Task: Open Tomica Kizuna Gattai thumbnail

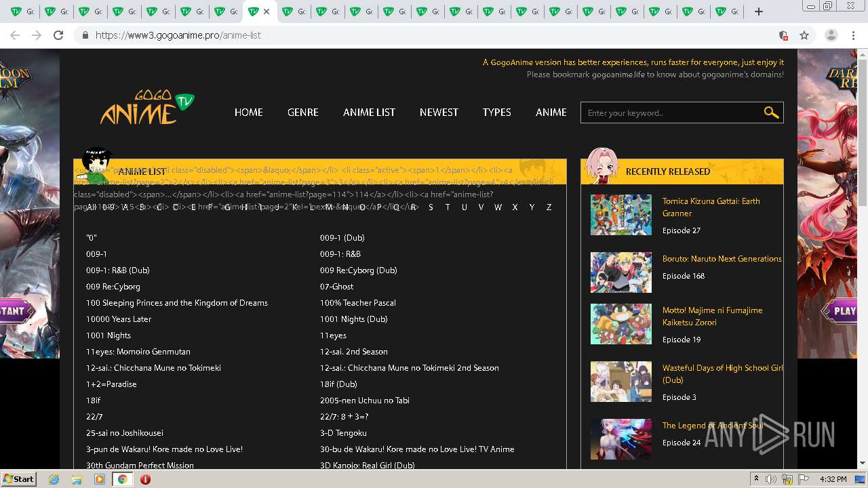Action: (x=620, y=215)
